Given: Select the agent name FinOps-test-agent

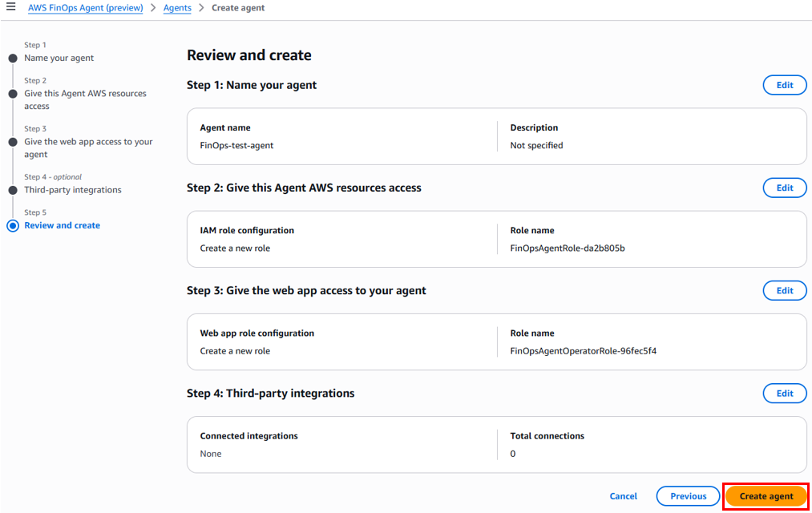Looking at the screenshot, I should tap(236, 145).
